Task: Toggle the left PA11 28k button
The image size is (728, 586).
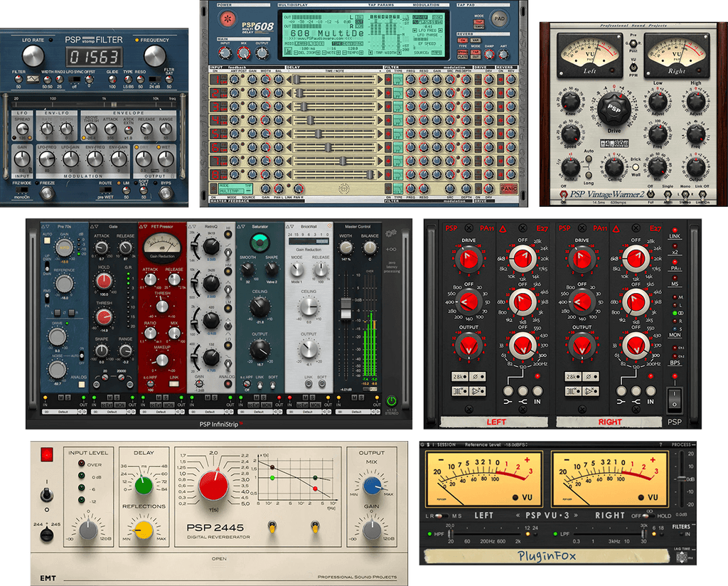Action: pos(460,377)
